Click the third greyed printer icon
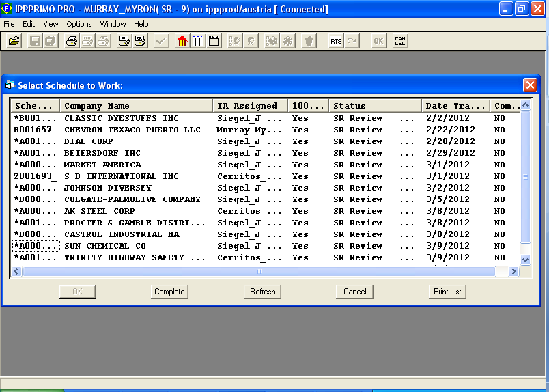Image resolution: width=549 pixels, height=392 pixels. (x=103, y=41)
